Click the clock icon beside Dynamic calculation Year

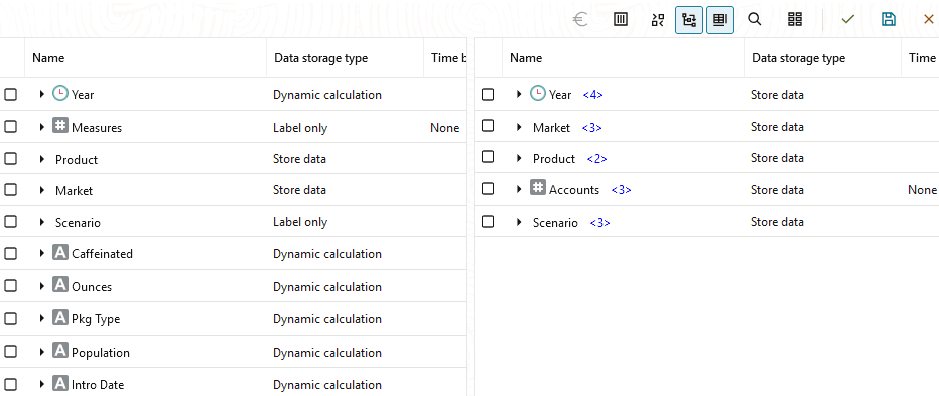point(60,93)
